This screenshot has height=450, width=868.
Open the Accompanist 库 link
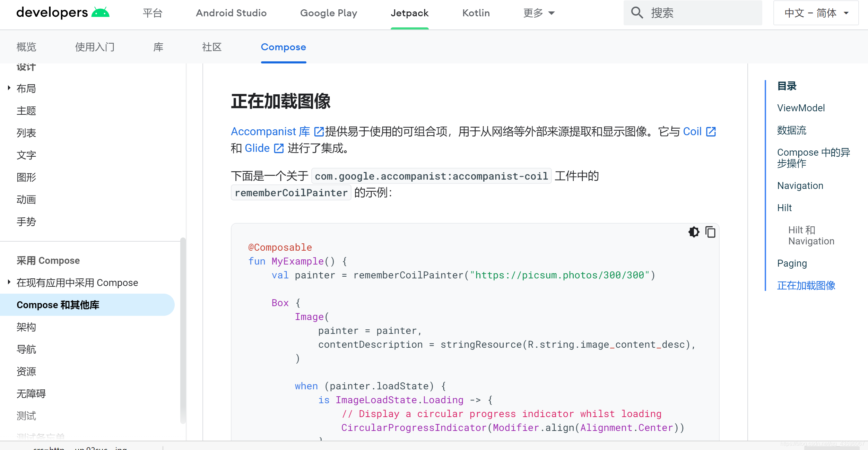(271, 132)
